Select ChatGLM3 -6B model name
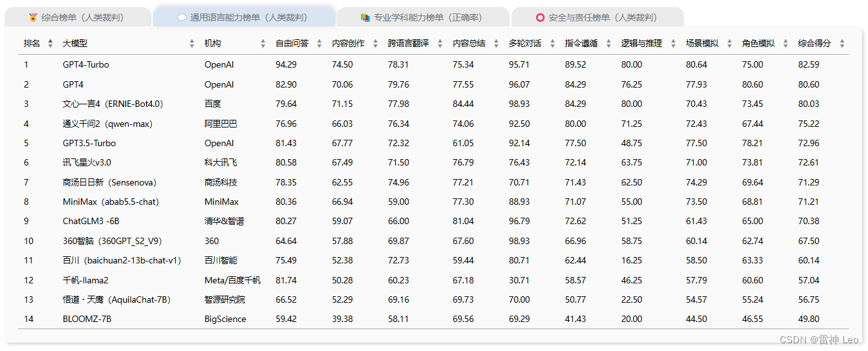This screenshot has width=868, height=351. pos(91,221)
